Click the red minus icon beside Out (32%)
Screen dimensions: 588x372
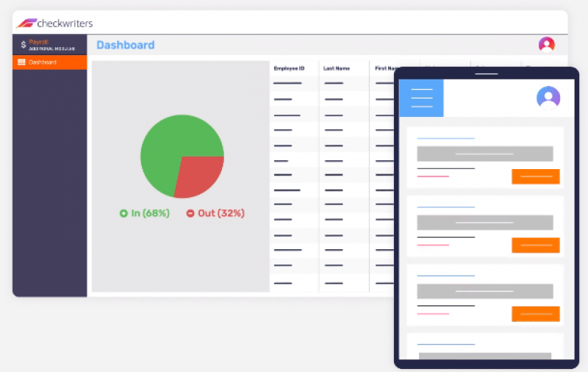pos(190,213)
